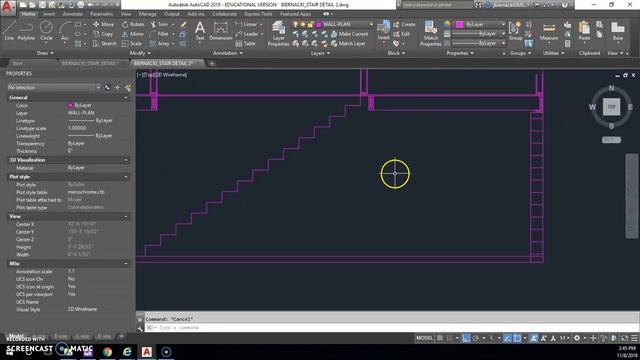Screen dimensions: 640x360
Task: Select the Dimension tool
Action: click(x=221, y=31)
